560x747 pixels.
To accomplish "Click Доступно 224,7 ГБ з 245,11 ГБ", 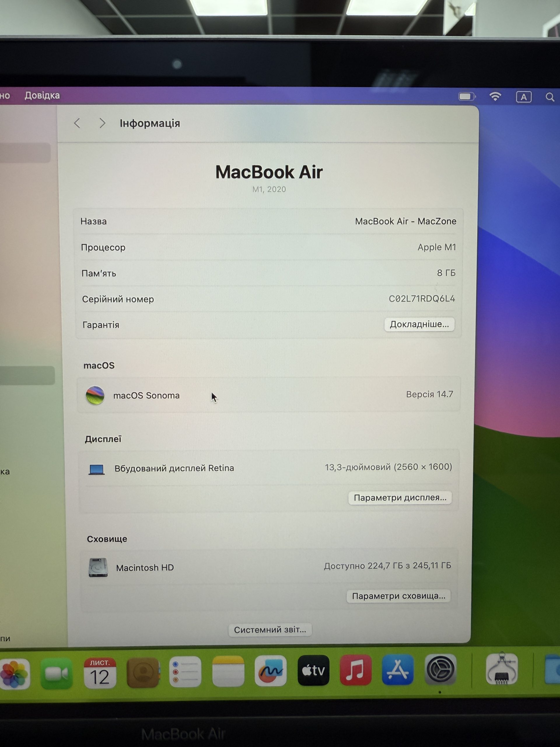I will coord(388,565).
